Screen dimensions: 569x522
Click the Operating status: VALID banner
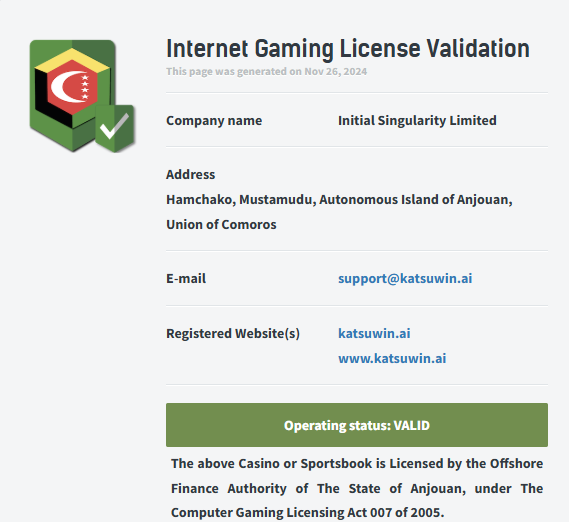pos(357,425)
